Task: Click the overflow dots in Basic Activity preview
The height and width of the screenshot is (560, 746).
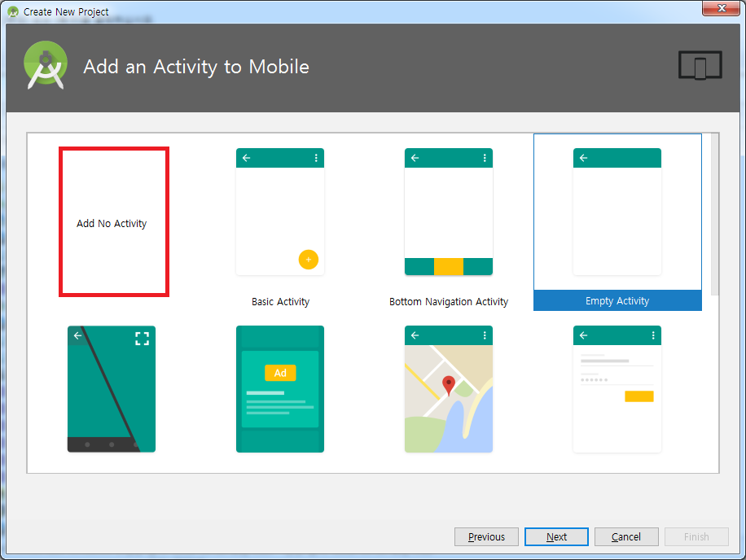Action: (316, 158)
